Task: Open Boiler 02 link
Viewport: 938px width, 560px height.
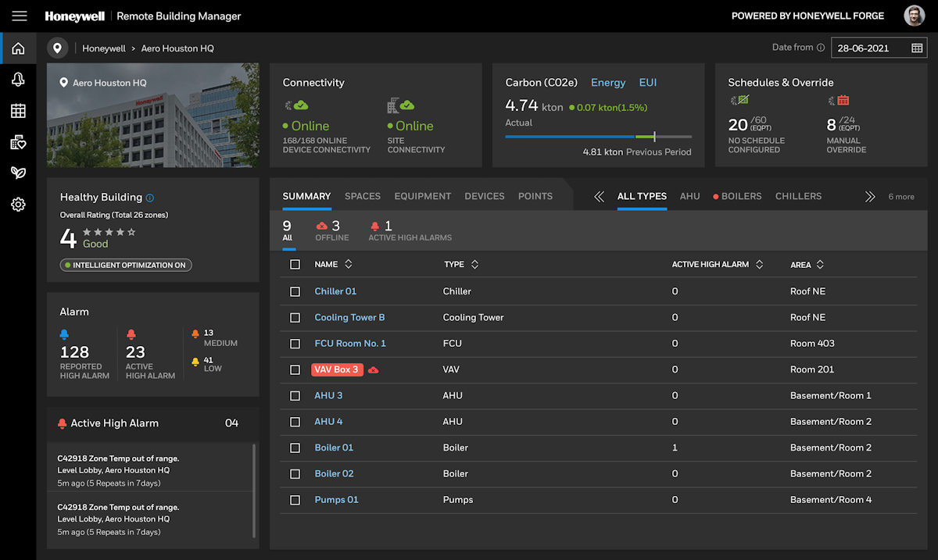Action: pos(334,474)
